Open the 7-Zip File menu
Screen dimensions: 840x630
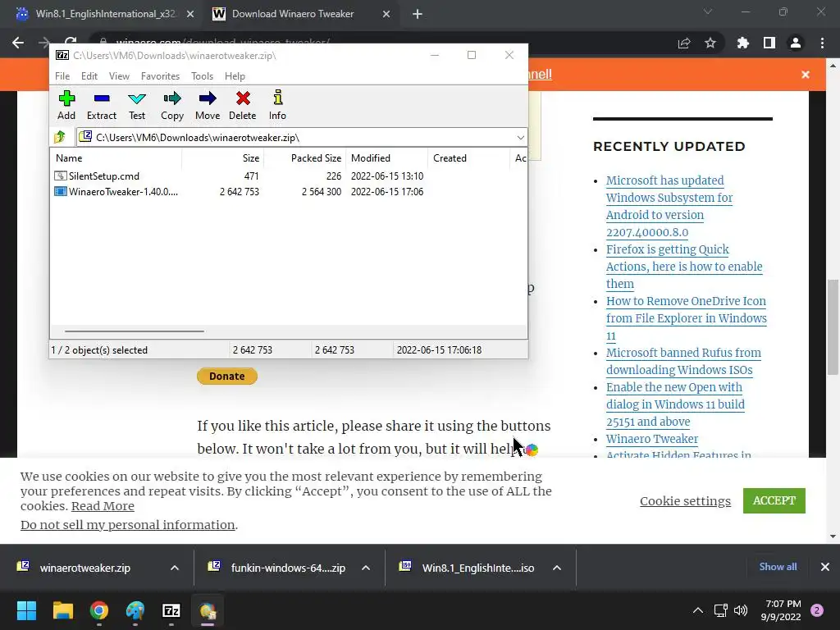[x=62, y=76]
